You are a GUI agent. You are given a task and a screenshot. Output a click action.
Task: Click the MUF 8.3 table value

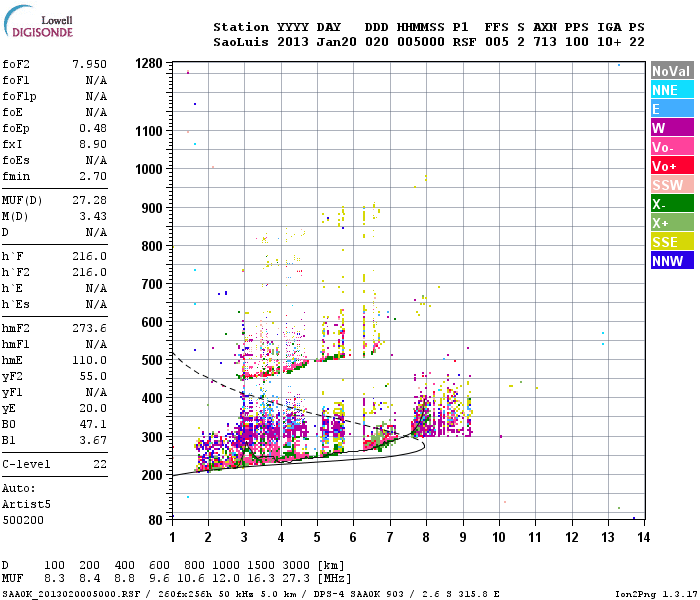pos(54,578)
